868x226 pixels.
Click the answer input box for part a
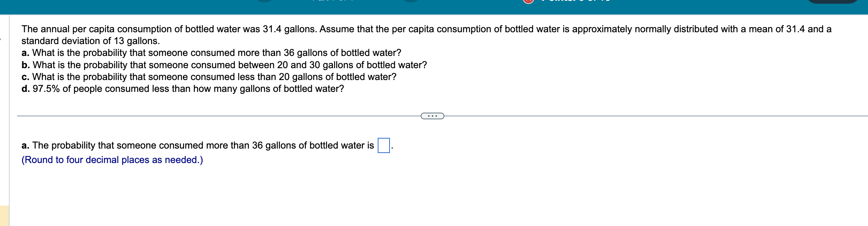tap(383, 145)
